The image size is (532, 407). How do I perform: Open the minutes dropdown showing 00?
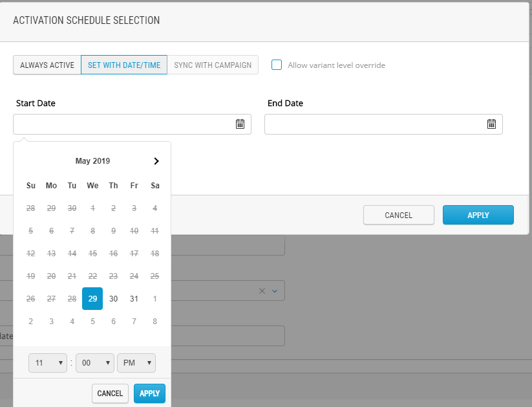(x=95, y=363)
